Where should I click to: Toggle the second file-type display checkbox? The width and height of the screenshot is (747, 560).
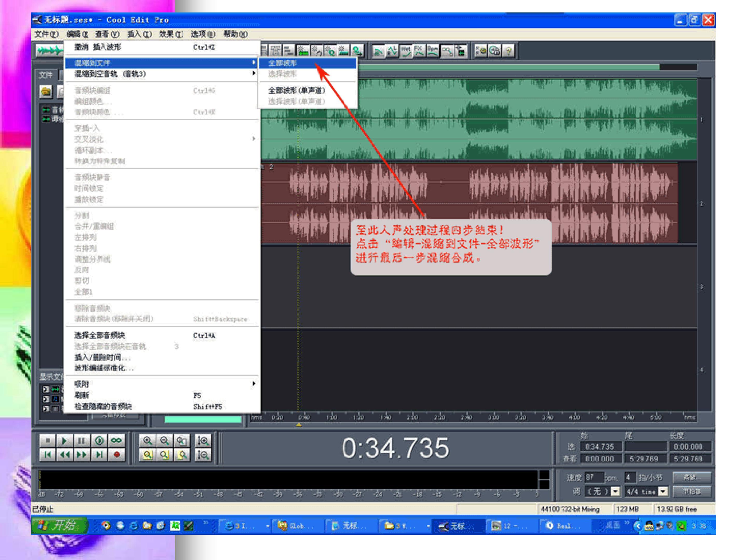[46, 399]
